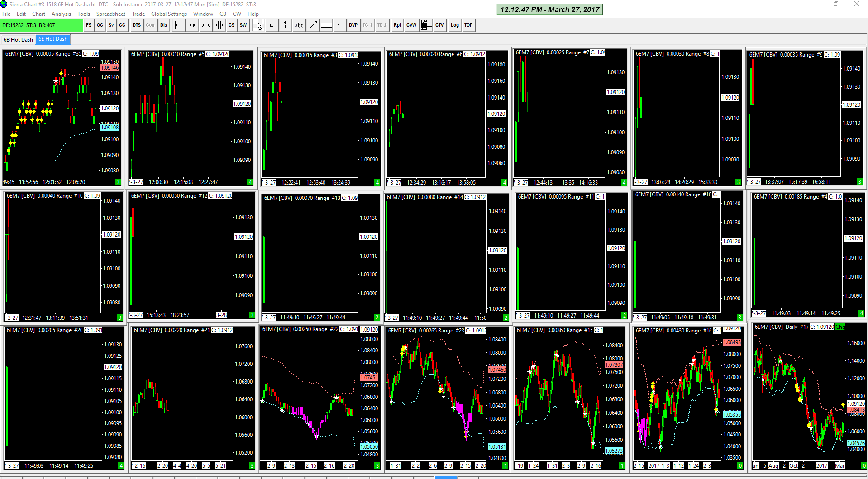Viewport: 868px width, 479px height.
Task: Pick the horizontal line drawing tool
Action: click(x=341, y=25)
